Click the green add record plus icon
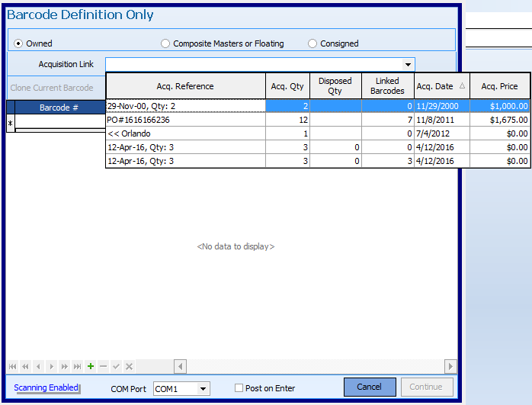The height and width of the screenshot is (405, 532). [91, 367]
